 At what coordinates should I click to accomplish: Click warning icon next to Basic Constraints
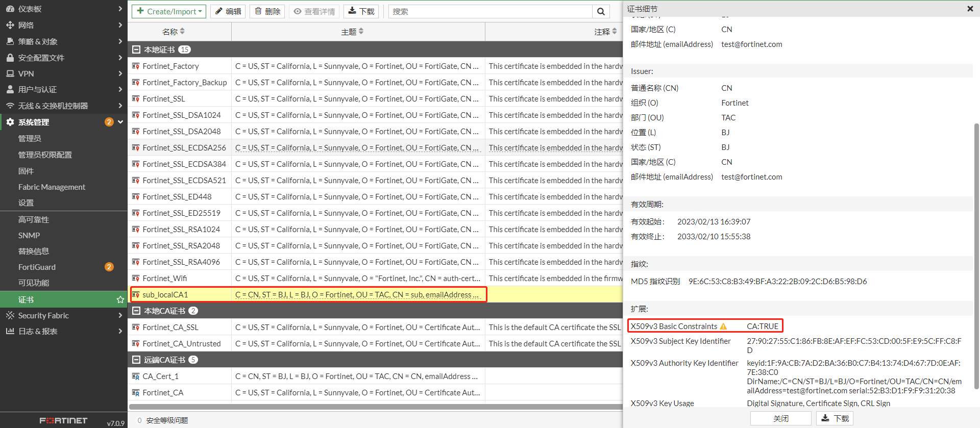[x=723, y=326]
